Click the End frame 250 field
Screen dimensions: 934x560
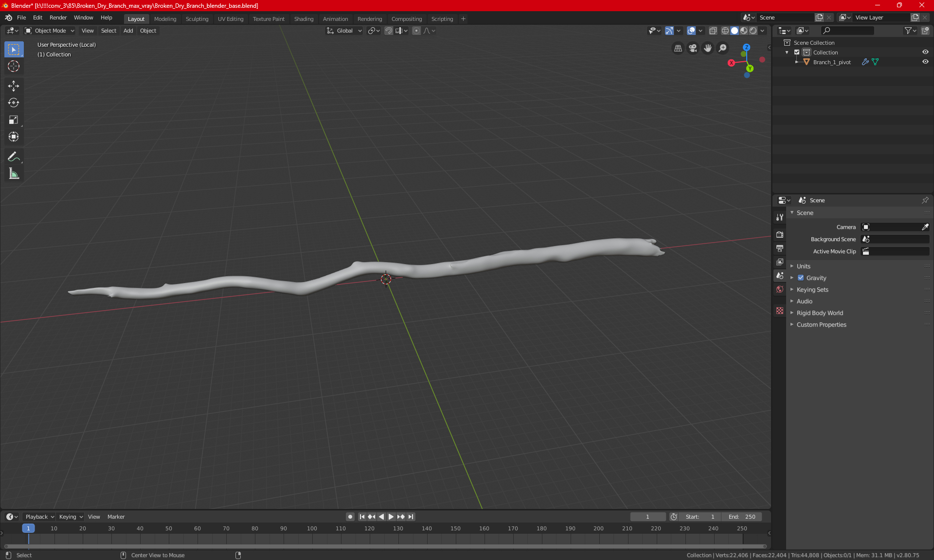742,517
